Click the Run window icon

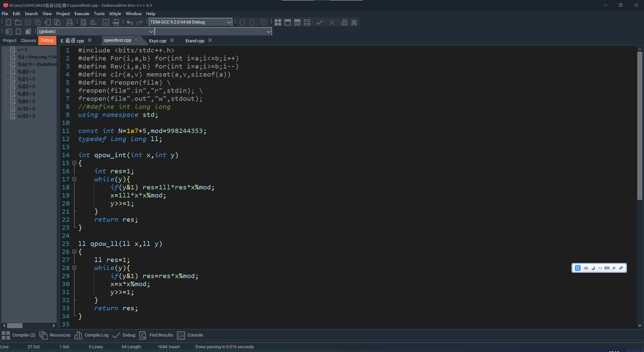click(287, 22)
